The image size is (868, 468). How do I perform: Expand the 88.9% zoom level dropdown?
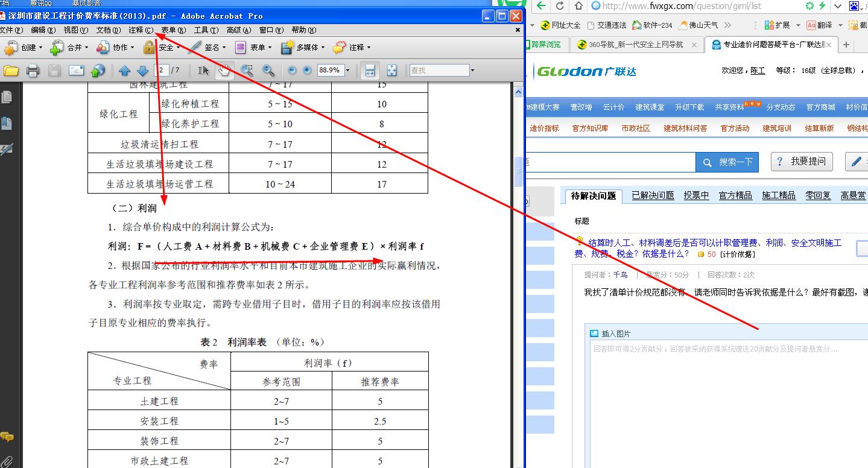click(x=348, y=71)
